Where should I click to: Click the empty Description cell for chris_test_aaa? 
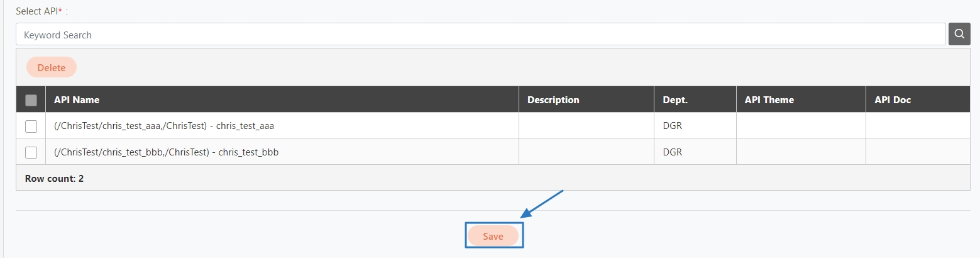(586, 126)
